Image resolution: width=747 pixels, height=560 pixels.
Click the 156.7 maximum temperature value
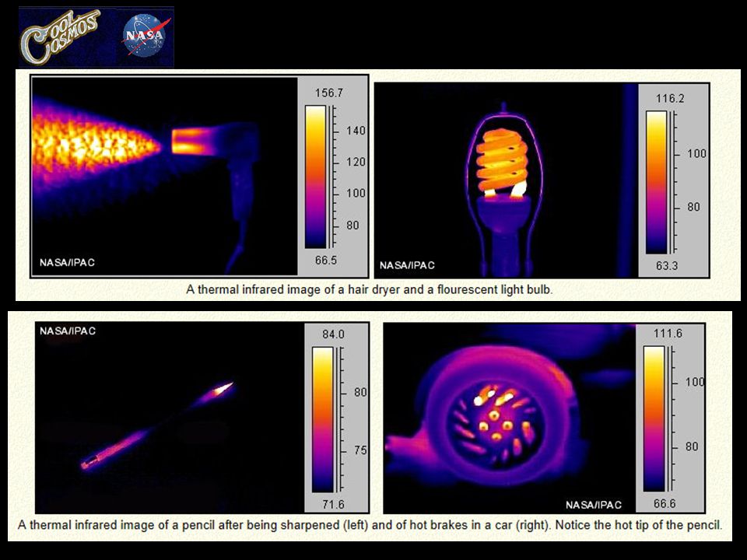coord(328,93)
